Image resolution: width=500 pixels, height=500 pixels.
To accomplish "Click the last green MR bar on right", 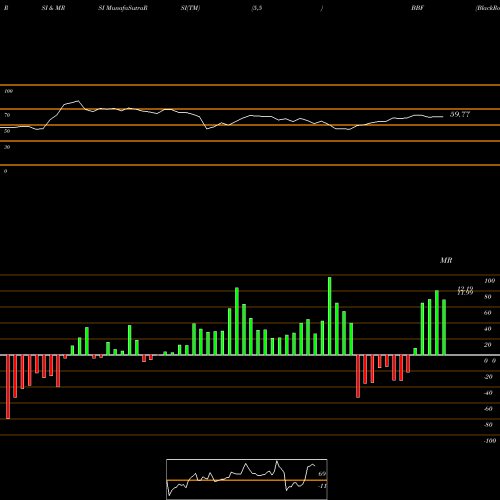I will (x=444, y=327).
